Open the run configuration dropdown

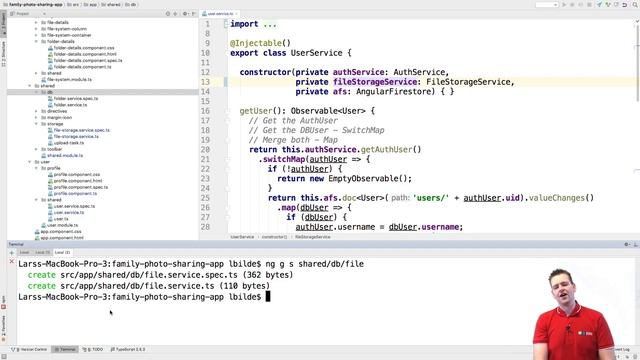coord(547,4)
